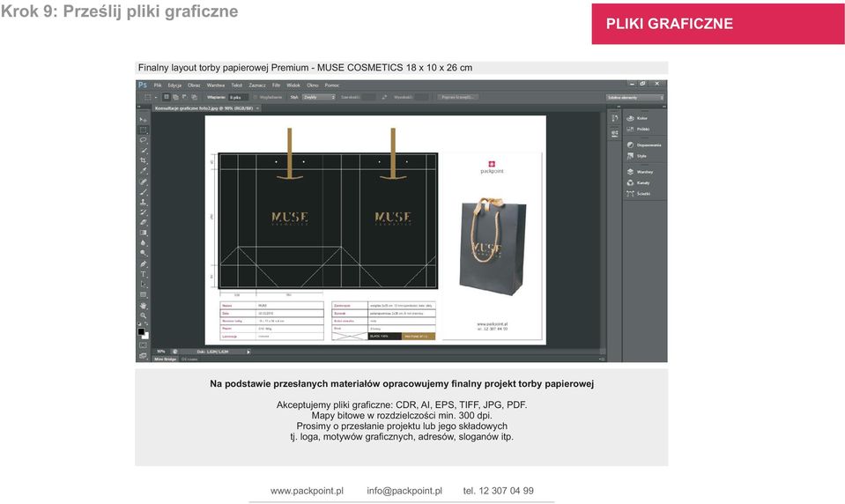Screen dimensions: 845x504
Task: Click the foreground color swatch
Action: pyautogui.click(x=141, y=331)
